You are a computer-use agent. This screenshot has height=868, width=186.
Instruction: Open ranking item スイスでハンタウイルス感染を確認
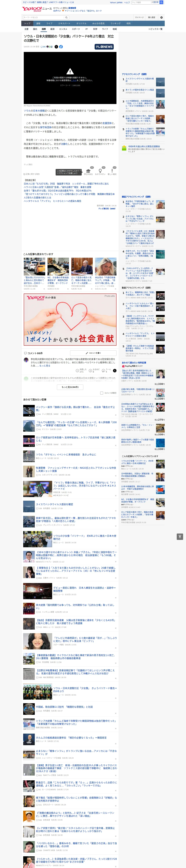point(140,80)
